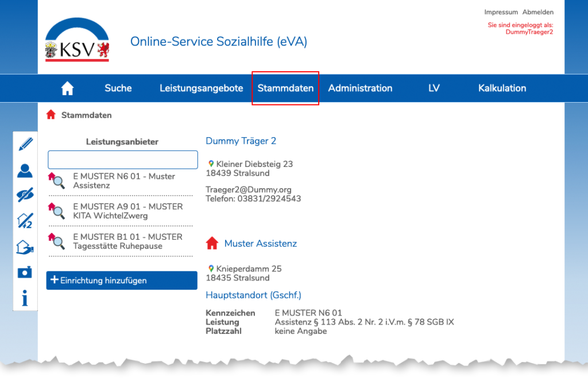Click magnifier icon for KITA WichtelZwerg
588x378 pixels.
[57, 212]
